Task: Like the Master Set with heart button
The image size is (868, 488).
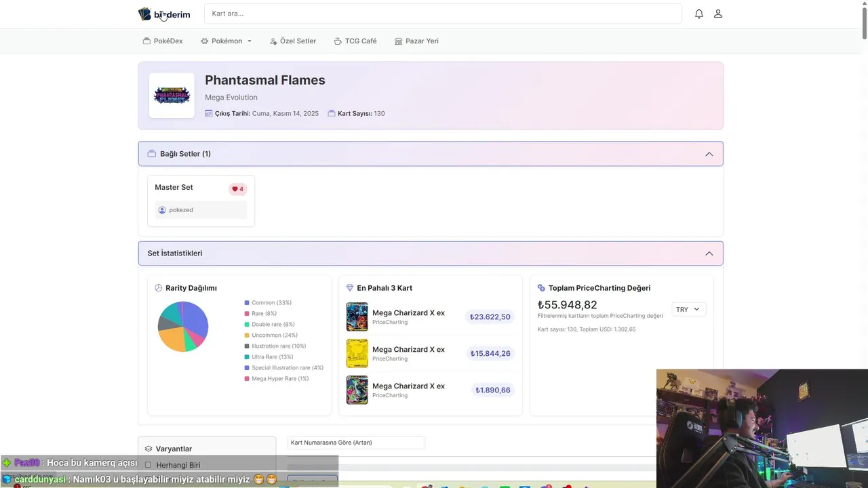Action: pyautogui.click(x=237, y=189)
